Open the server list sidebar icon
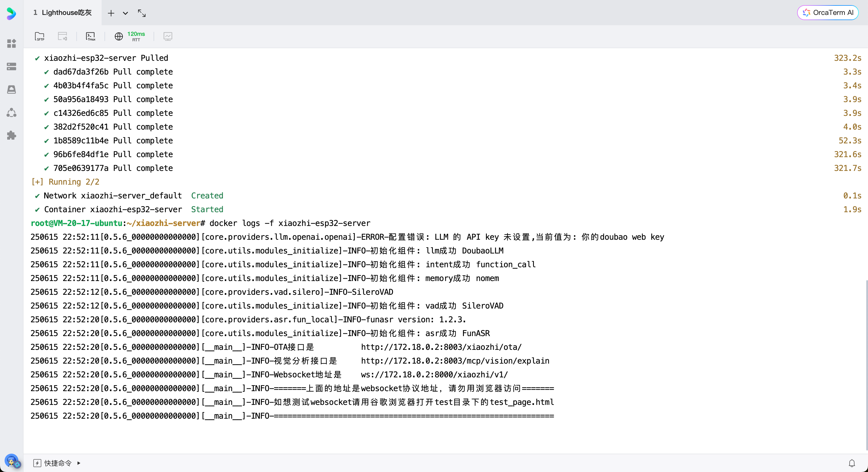The height and width of the screenshot is (472, 868). click(11, 66)
